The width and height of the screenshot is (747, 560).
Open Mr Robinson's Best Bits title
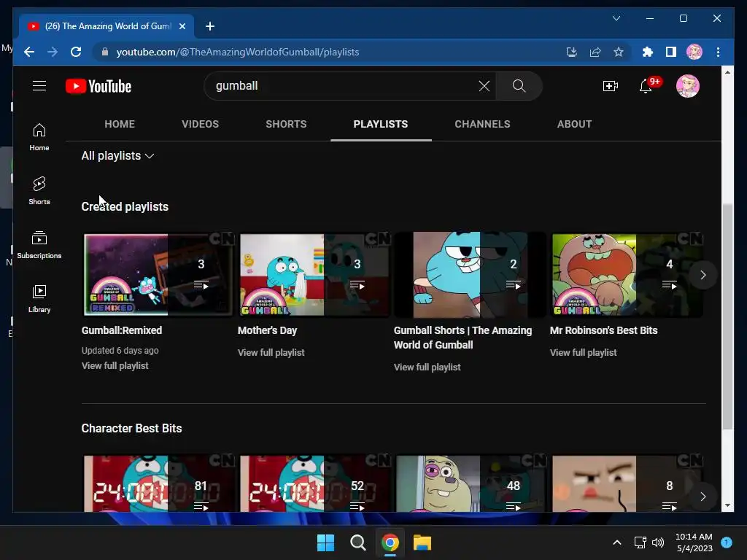click(x=603, y=330)
